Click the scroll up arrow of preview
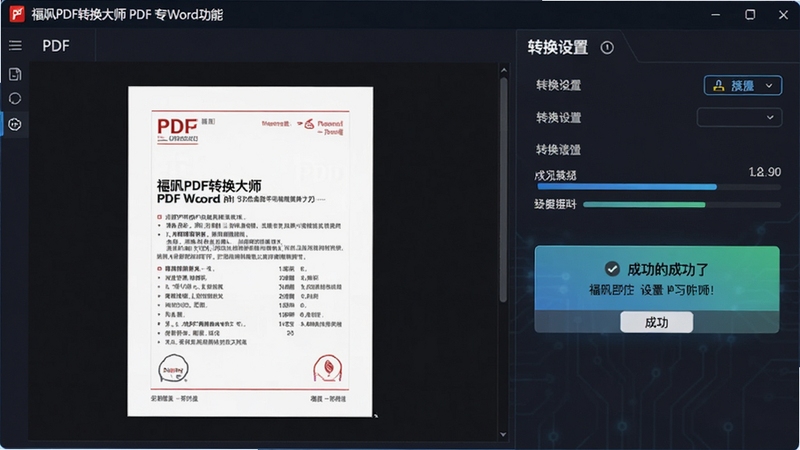 (x=504, y=70)
